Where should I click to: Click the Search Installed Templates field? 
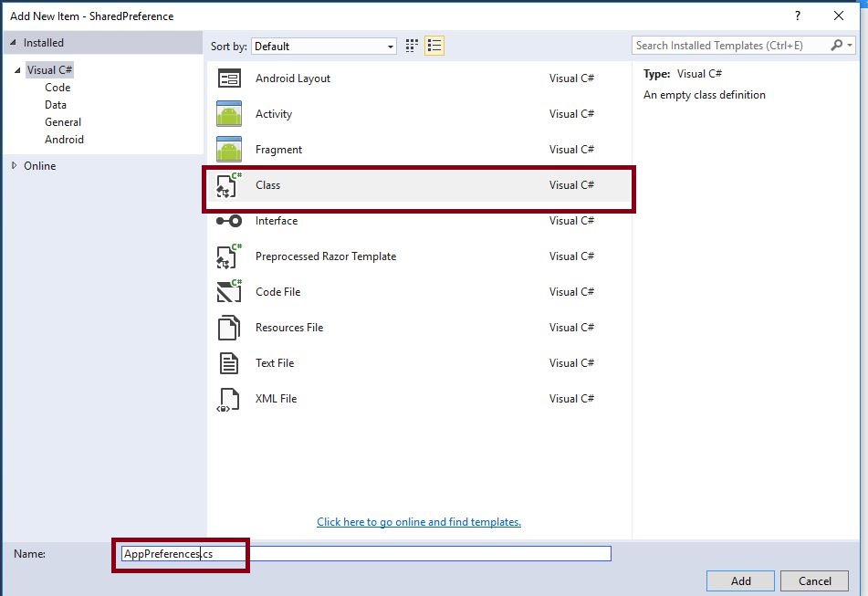coord(732,46)
